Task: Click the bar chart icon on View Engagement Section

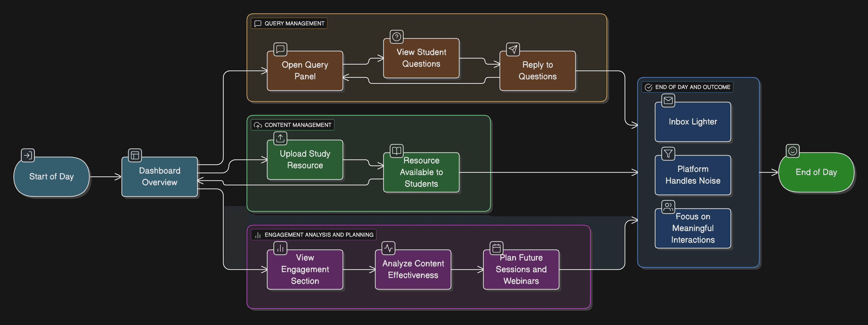Action: click(x=280, y=248)
